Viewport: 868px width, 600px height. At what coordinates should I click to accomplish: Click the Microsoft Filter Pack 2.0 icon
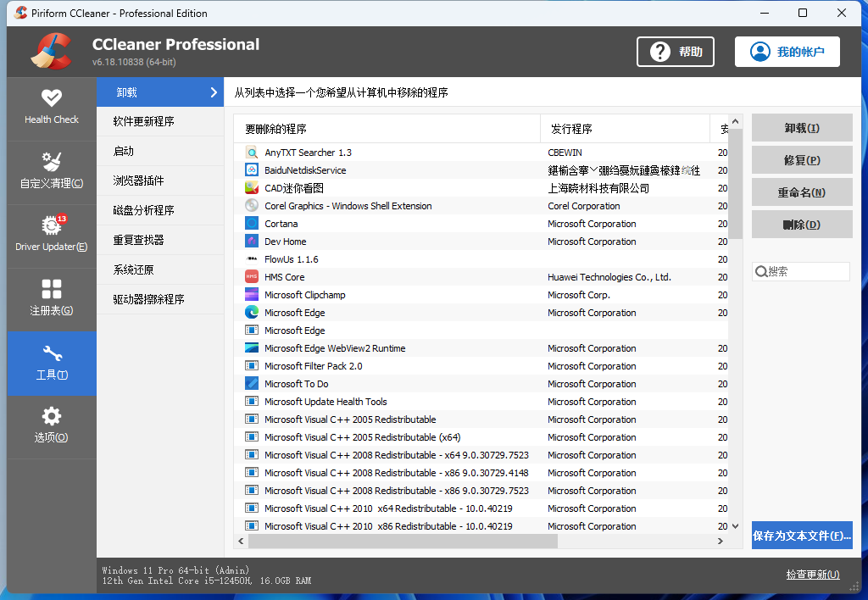click(x=252, y=366)
